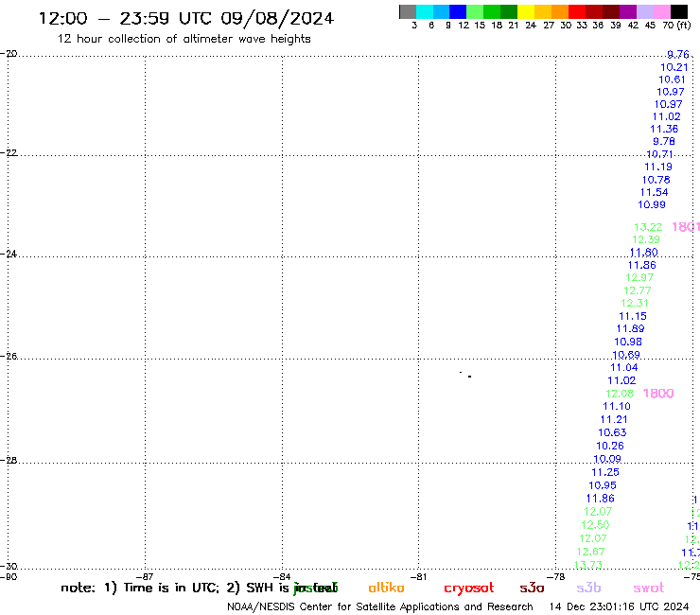Click the orange legend color swatch
The width and height of the screenshot is (700, 615).
[560, 11]
